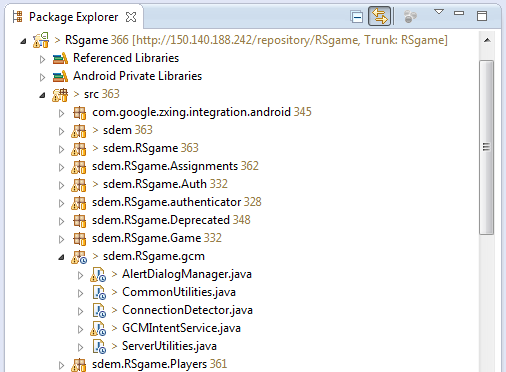Expand sdem.RSgame.Auth package

click(x=61, y=185)
